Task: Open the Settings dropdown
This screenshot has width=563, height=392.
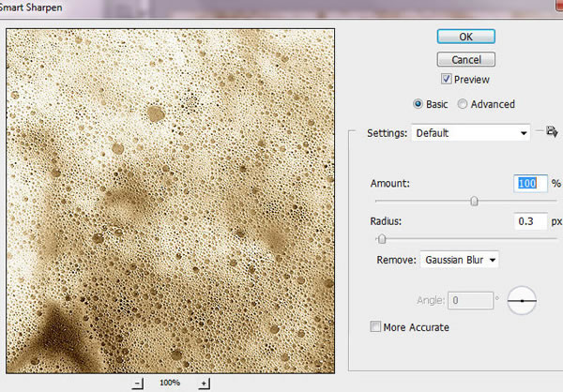Action: coord(470,133)
